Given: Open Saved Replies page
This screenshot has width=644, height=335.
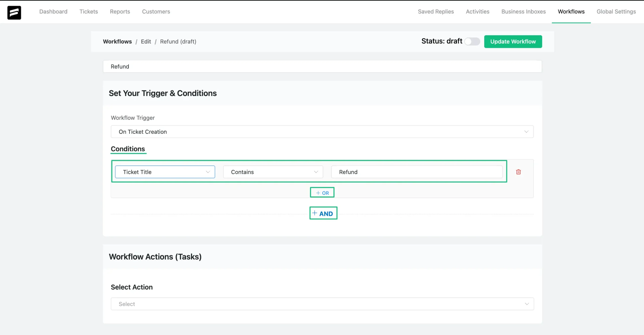Looking at the screenshot, I should click(x=436, y=12).
